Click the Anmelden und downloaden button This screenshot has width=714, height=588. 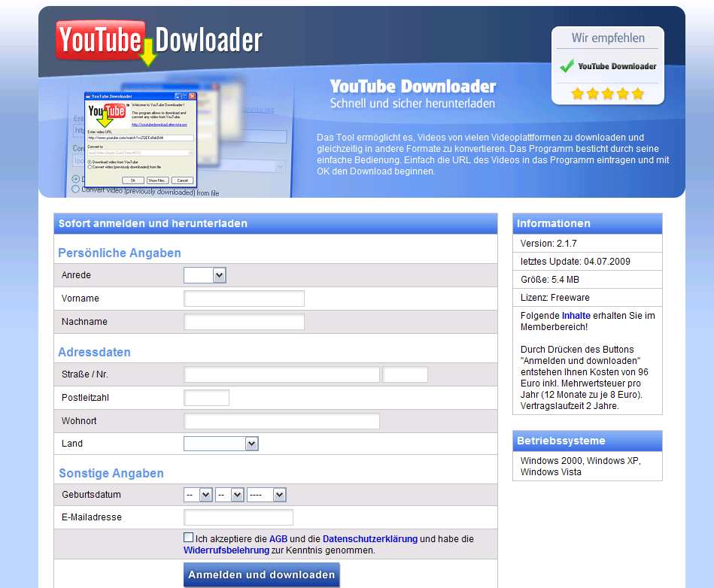tap(261, 574)
